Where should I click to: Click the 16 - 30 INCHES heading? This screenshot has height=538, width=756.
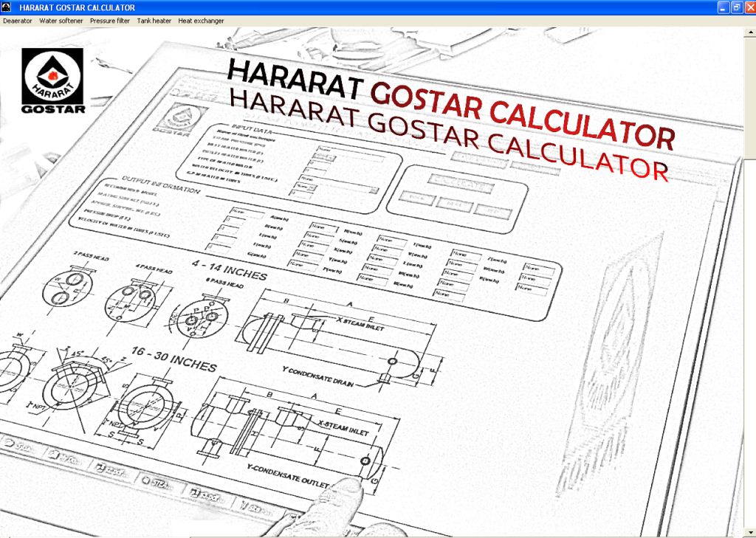173,362
